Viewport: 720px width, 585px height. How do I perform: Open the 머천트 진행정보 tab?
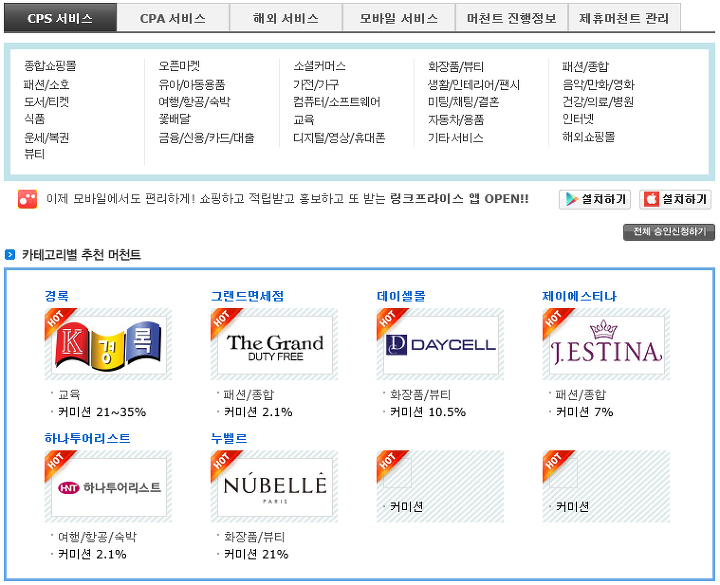click(x=512, y=18)
